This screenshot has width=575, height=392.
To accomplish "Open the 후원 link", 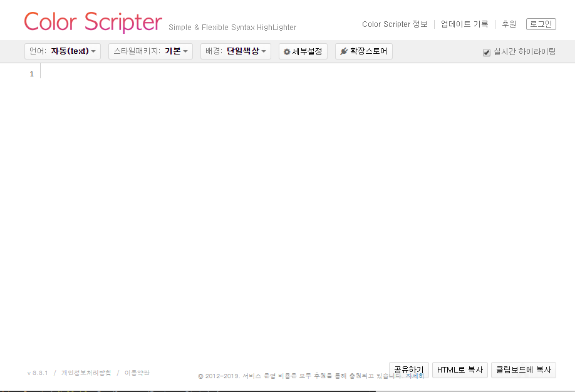I will coord(509,24).
